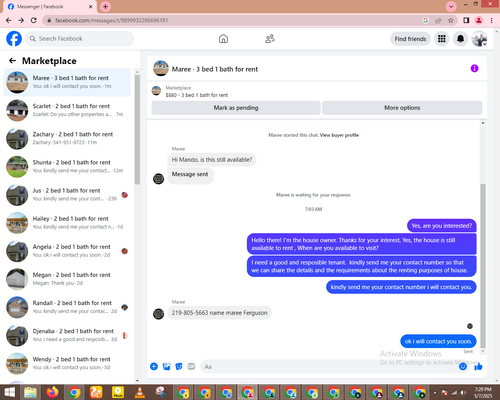The height and width of the screenshot is (400, 500).
Task: Bookmark this page with the star icon
Action: 451,20
